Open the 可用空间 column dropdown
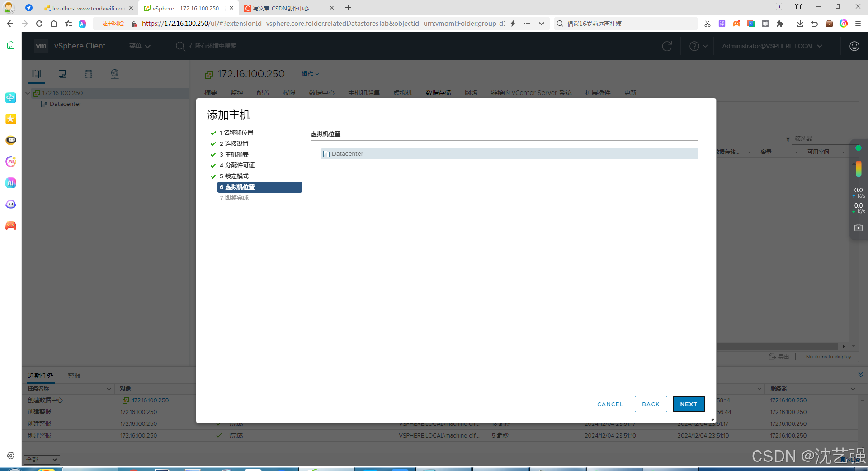Image resolution: width=868 pixels, height=471 pixels. pyautogui.click(x=843, y=152)
